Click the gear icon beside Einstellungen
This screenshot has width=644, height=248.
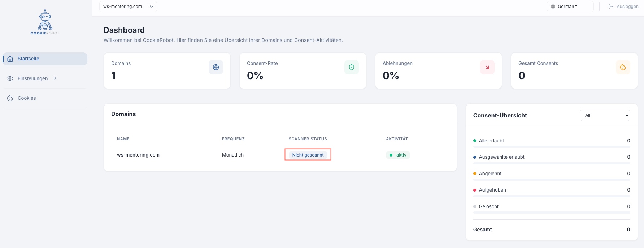(10, 78)
